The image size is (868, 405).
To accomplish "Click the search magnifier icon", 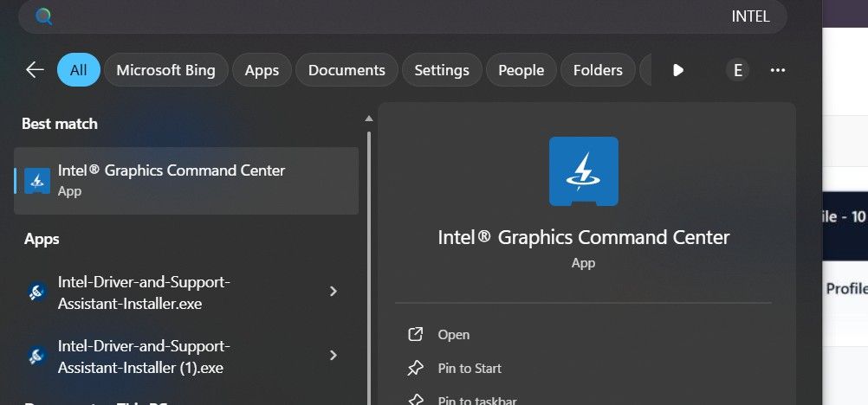I will [43, 16].
